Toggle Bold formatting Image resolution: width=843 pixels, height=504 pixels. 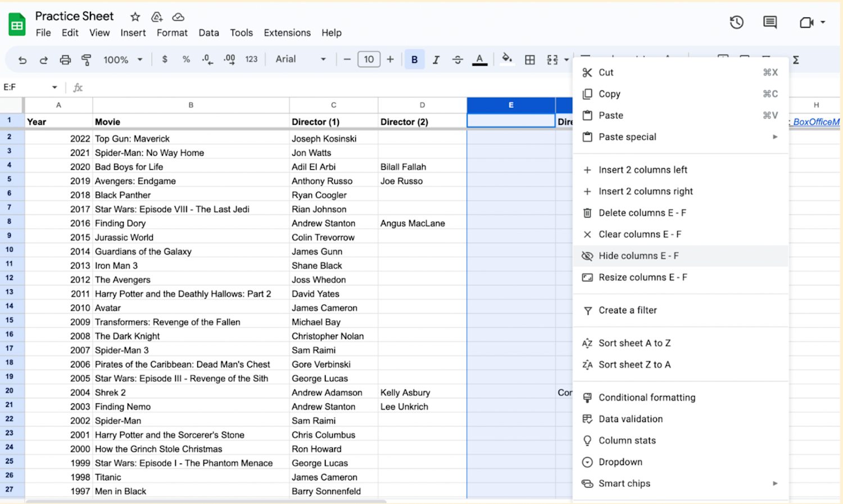(x=414, y=60)
